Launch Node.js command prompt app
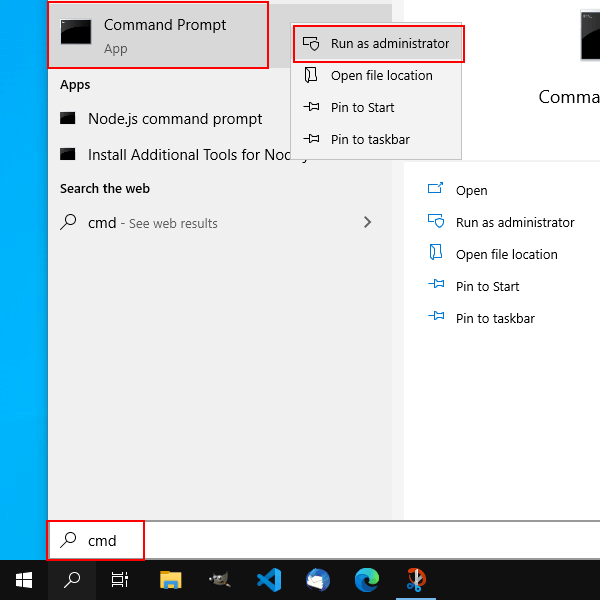 click(x=168, y=119)
